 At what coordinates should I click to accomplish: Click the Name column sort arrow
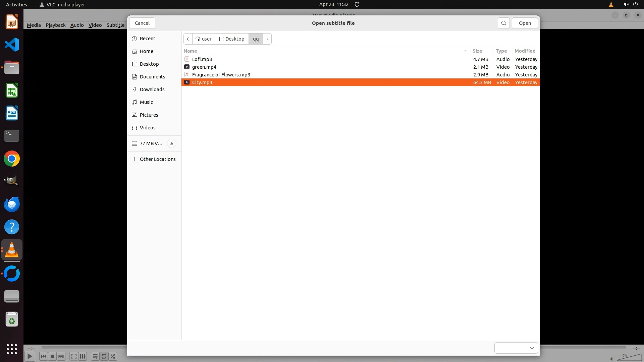[x=465, y=51]
